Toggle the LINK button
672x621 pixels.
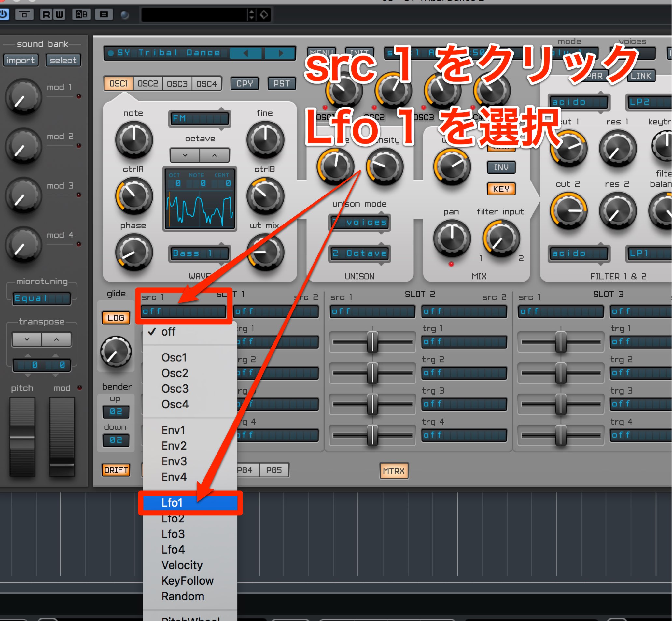tap(641, 76)
